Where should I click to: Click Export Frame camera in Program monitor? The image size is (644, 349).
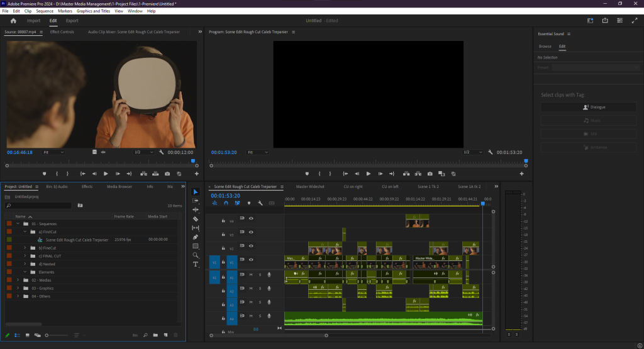429,174
